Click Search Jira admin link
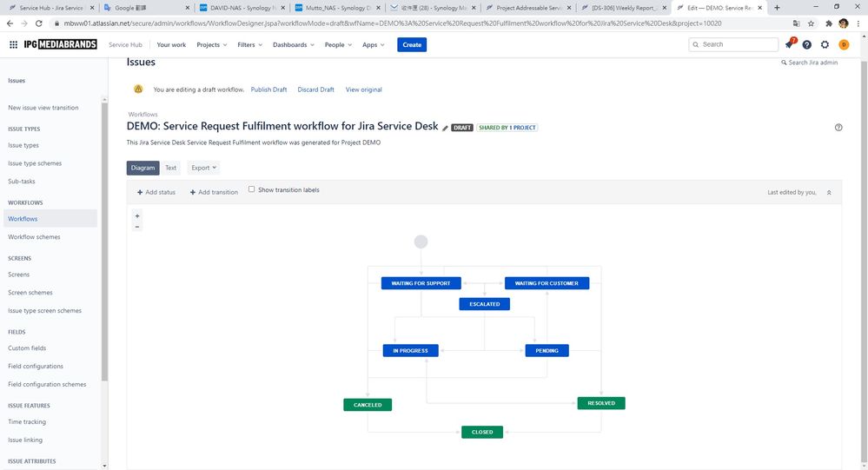Screen dimensions: 868x470 809,63
